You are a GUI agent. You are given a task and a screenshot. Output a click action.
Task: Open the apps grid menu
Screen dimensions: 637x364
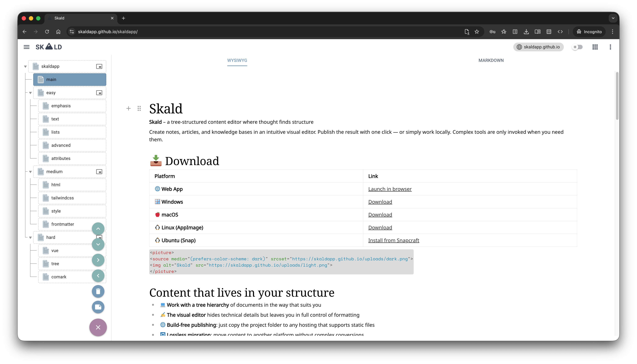(x=595, y=47)
